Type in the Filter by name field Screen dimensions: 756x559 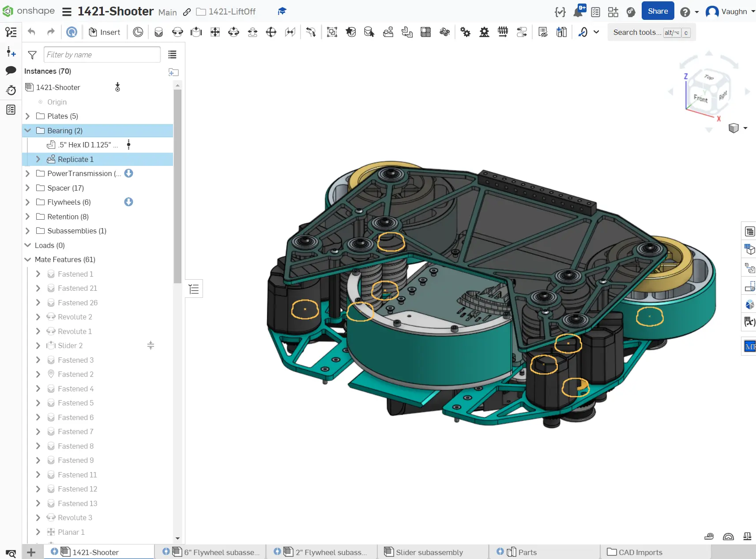102,55
